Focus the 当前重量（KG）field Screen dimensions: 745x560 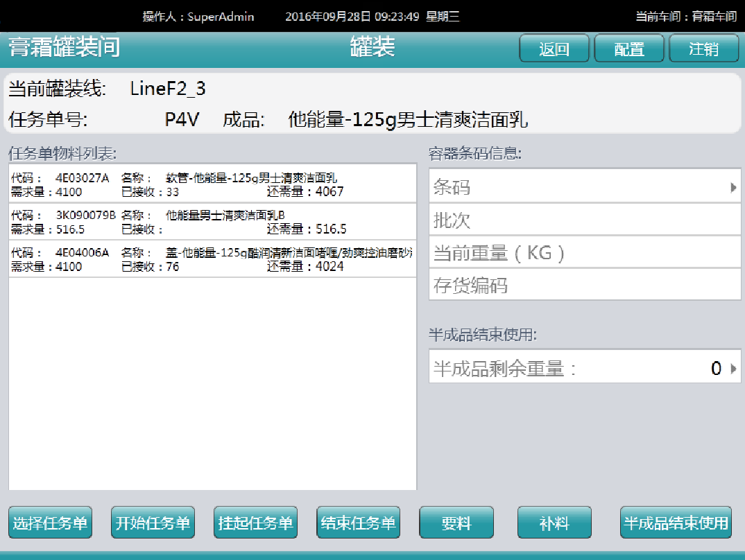click(584, 253)
